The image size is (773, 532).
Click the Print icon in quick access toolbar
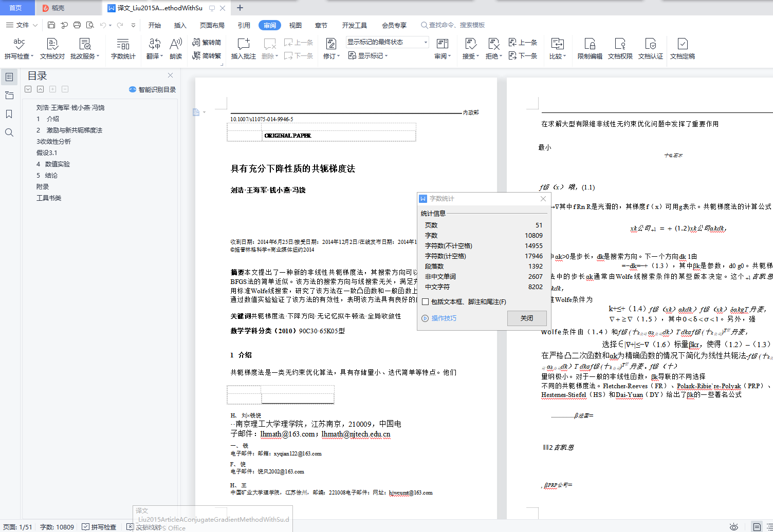pyautogui.click(x=77, y=25)
